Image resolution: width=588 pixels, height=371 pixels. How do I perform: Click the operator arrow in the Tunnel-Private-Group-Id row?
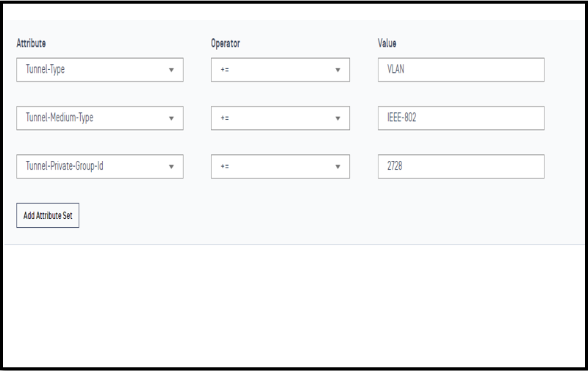337,167
